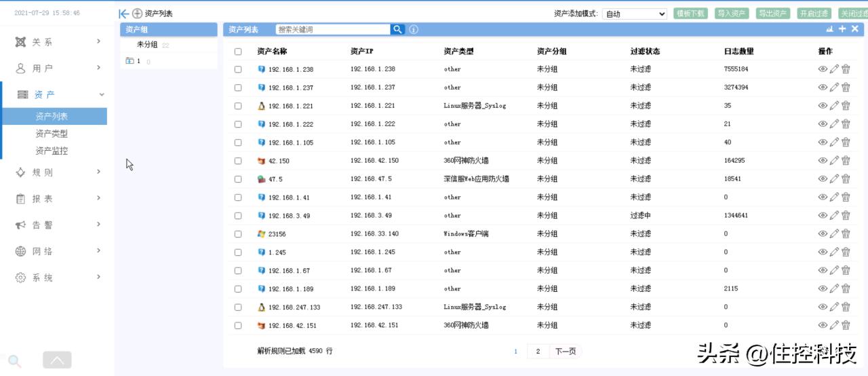Open the 资产添加模式 dropdown set to 自动
This screenshot has width=868, height=376.
(x=635, y=14)
